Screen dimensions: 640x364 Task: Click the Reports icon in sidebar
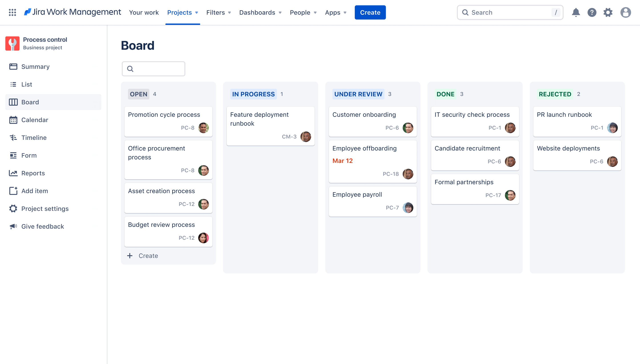[13, 173]
